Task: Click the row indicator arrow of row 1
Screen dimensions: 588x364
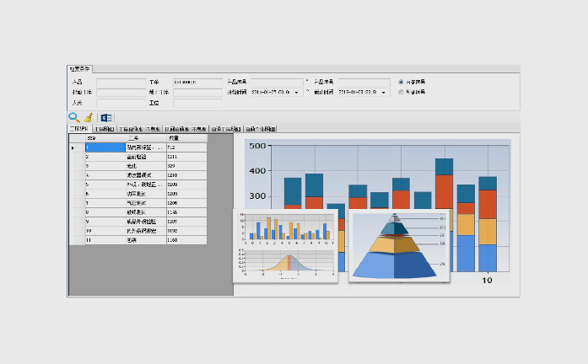Action: 73,148
